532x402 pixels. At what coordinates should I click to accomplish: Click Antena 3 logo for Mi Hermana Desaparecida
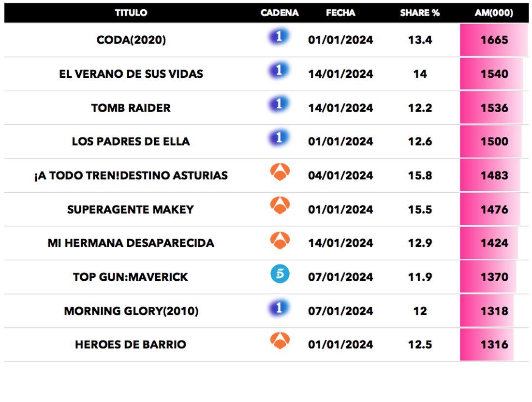tap(280, 240)
